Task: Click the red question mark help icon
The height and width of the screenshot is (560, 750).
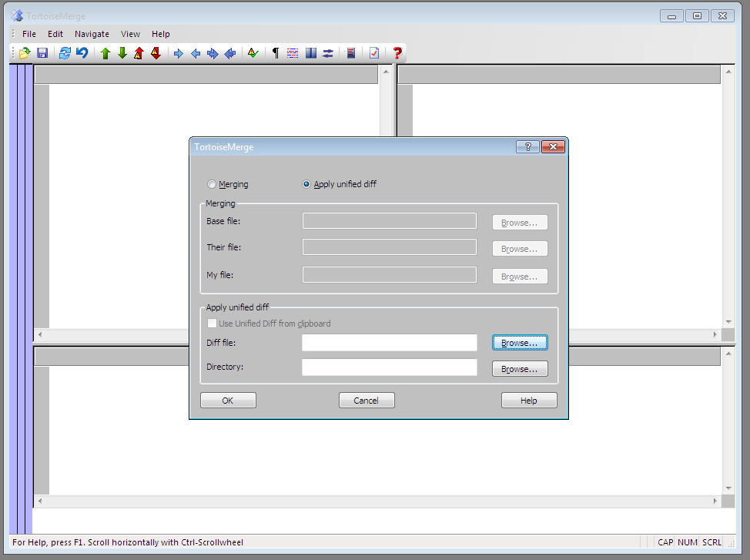Action: point(397,53)
